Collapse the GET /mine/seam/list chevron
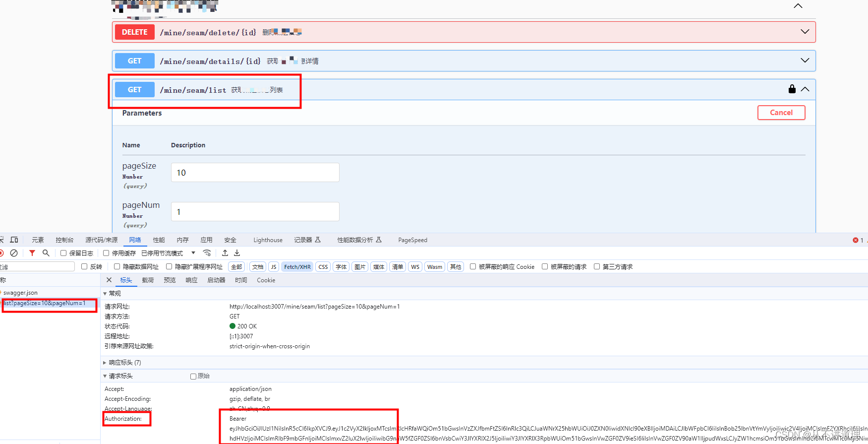 point(805,89)
